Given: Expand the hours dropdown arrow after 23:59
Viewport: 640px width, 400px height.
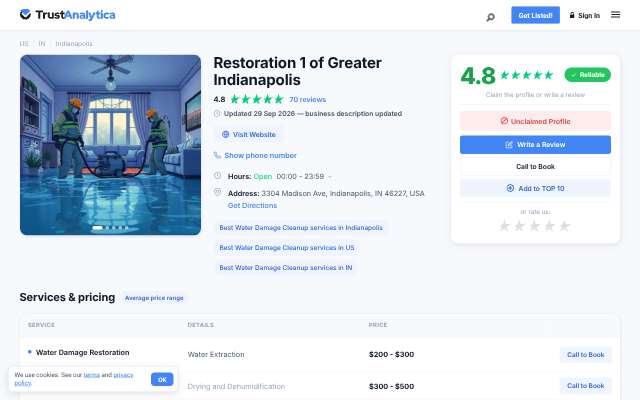Looking at the screenshot, I should point(330,176).
